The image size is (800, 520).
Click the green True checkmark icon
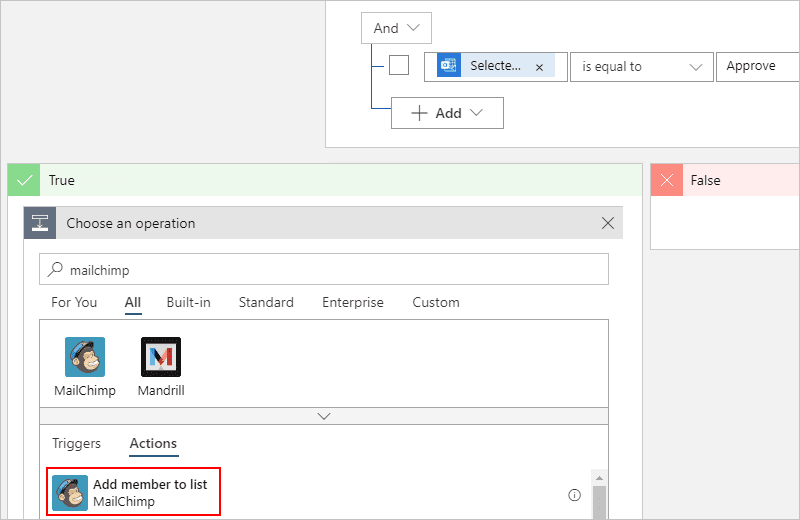tap(24, 180)
